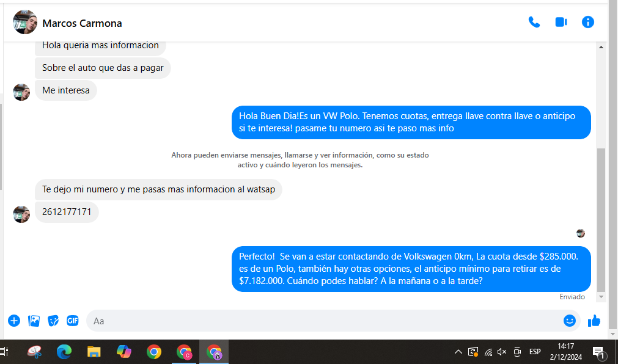Toggle muted volume icon in tray
Image resolution: width=618 pixels, height=364 pixels.
click(x=502, y=352)
